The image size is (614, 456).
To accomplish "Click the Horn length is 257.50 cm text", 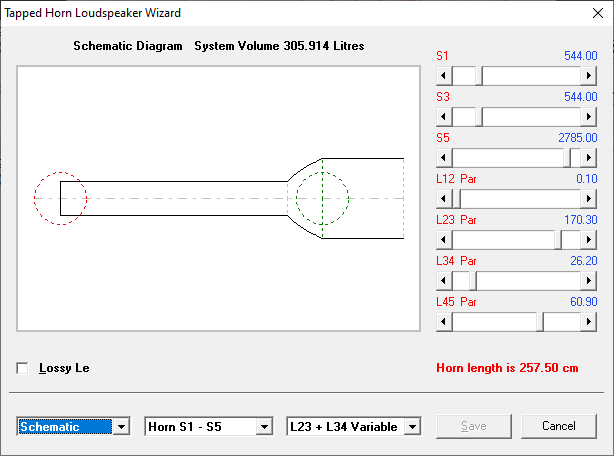I will 507,368.
